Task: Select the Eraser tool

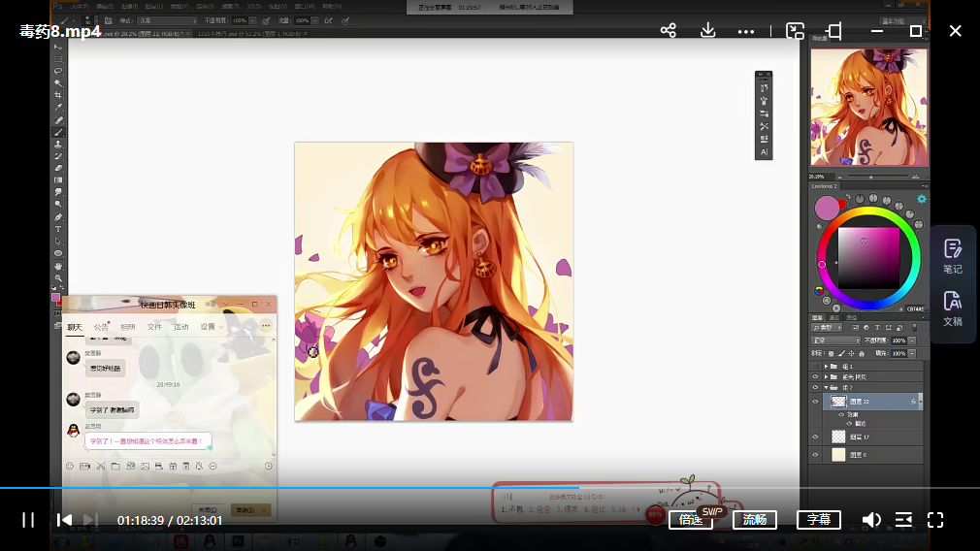Action: [x=58, y=168]
